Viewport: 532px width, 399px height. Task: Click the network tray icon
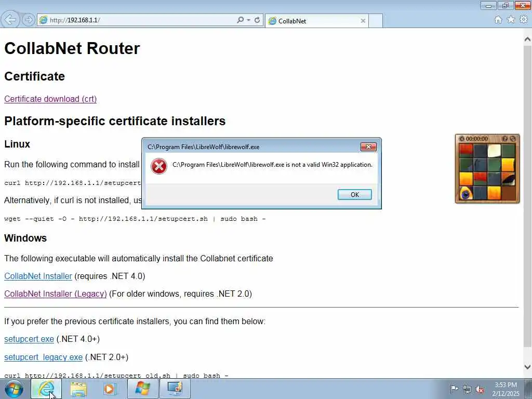coord(467,389)
